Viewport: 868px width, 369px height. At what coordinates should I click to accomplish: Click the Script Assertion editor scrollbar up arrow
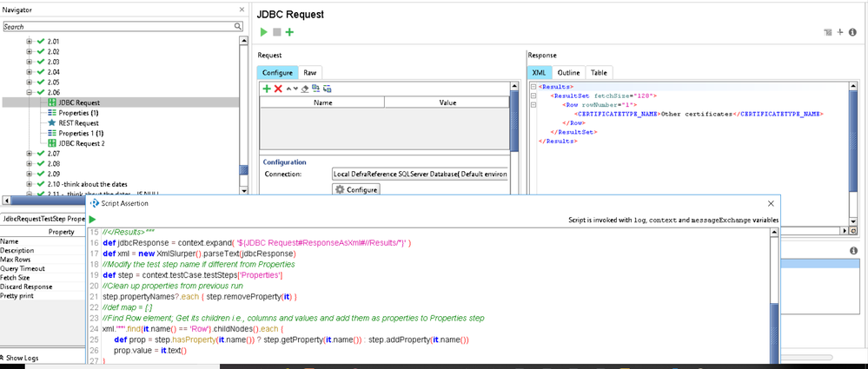pos(774,233)
